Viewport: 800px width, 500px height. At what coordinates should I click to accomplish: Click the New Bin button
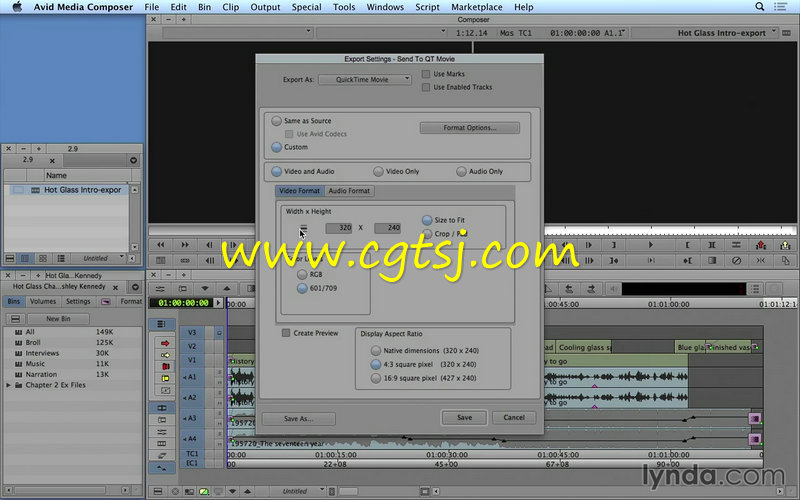point(58,319)
